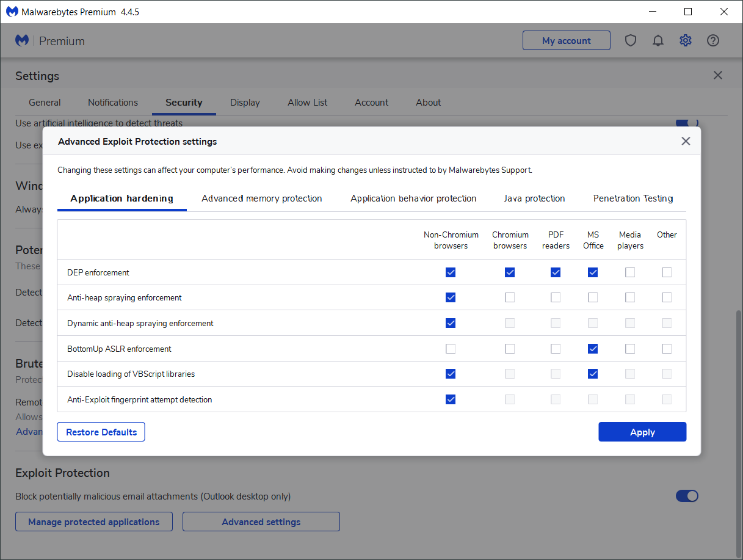
Task: Click the Advanced settings button
Action: pos(261,522)
